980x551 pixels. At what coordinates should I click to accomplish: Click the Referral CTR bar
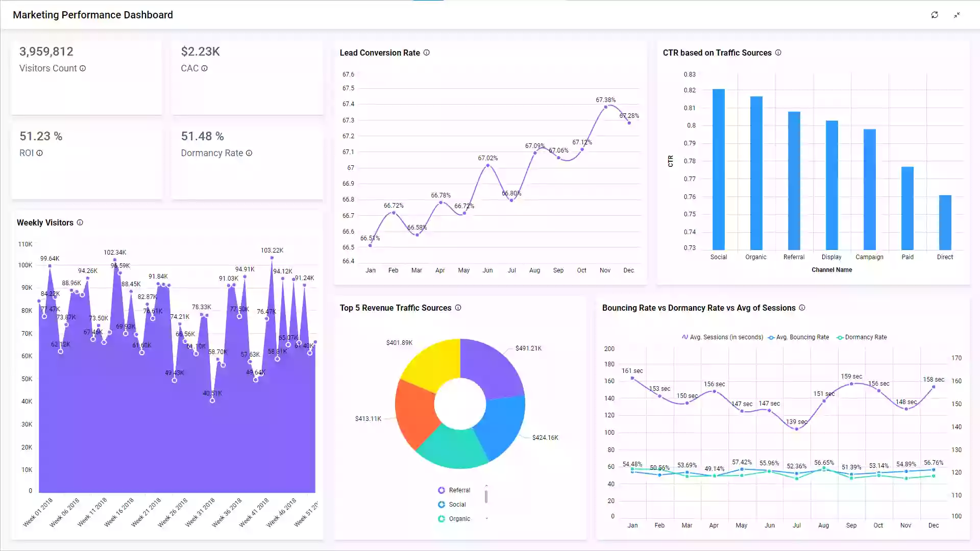pos(794,181)
